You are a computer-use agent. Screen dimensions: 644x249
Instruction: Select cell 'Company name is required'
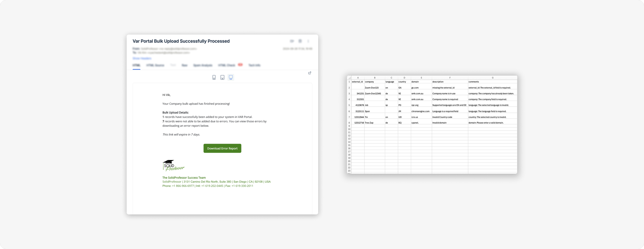point(450,98)
